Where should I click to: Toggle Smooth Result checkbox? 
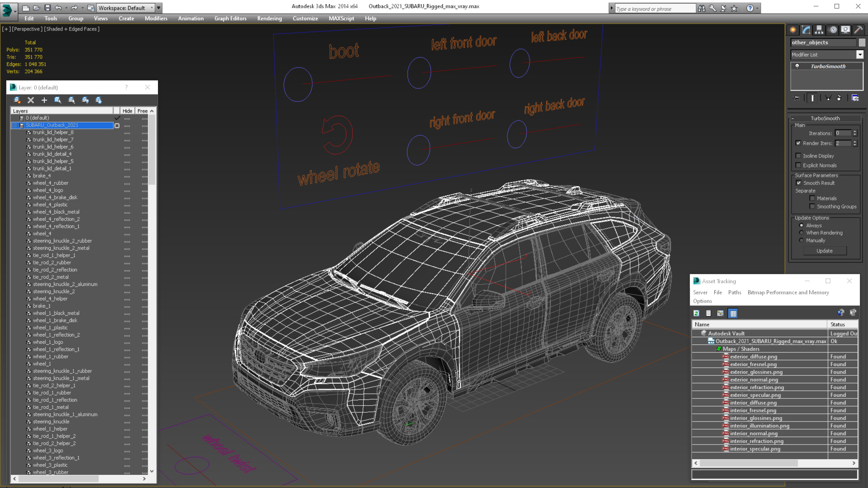tap(798, 183)
